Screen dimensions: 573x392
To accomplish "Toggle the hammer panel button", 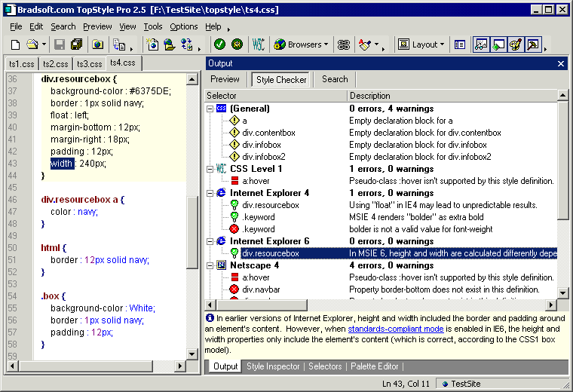I will 533,44.
